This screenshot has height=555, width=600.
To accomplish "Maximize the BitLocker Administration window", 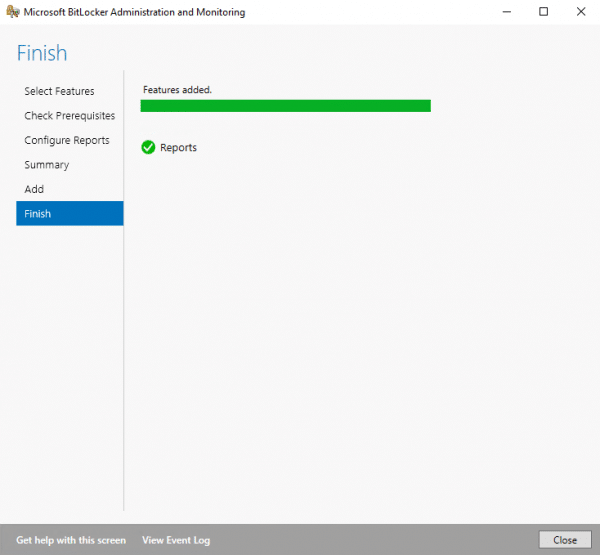I will 543,12.
